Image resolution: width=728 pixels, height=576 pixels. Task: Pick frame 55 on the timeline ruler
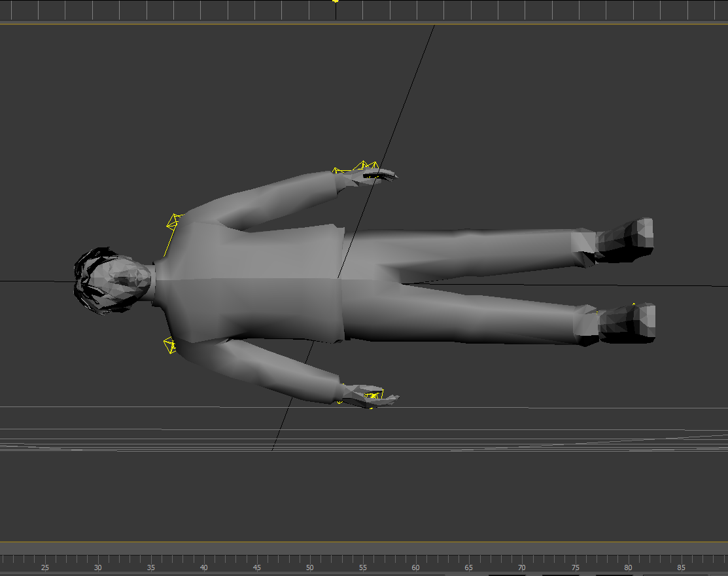(x=363, y=567)
